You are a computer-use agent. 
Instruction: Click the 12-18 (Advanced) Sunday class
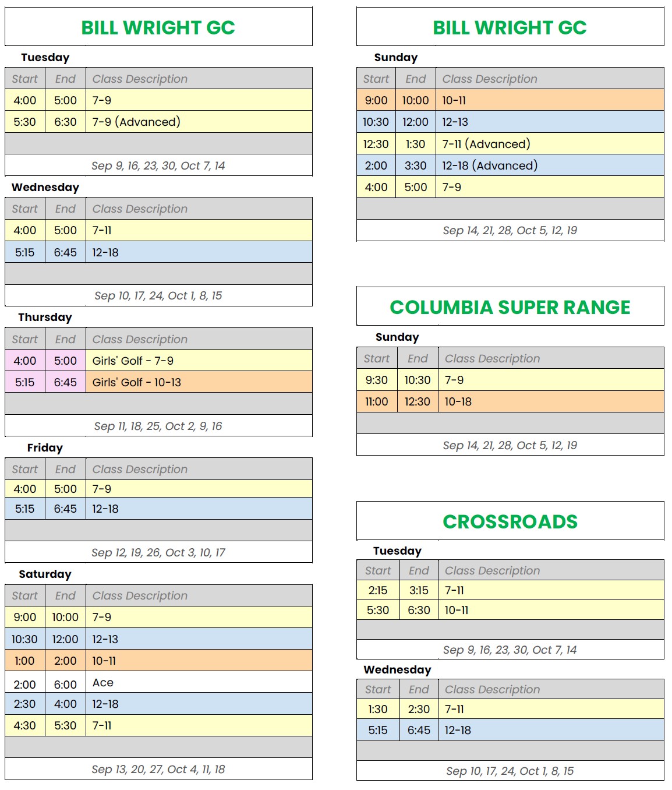[x=489, y=165]
